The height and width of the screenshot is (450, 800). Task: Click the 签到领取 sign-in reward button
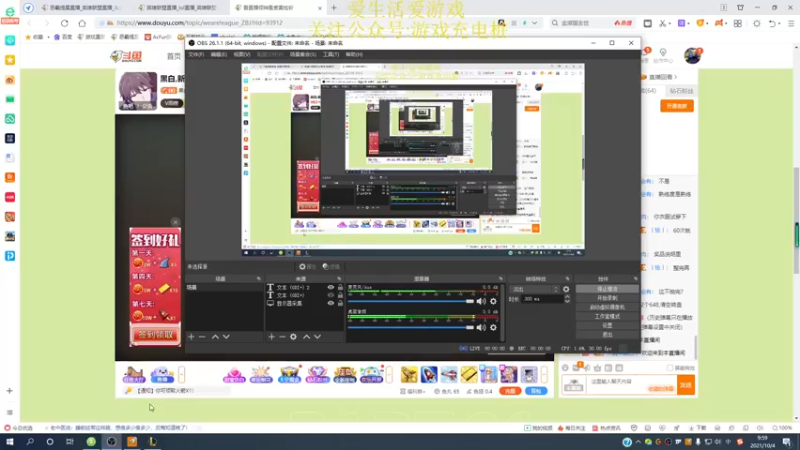point(155,335)
